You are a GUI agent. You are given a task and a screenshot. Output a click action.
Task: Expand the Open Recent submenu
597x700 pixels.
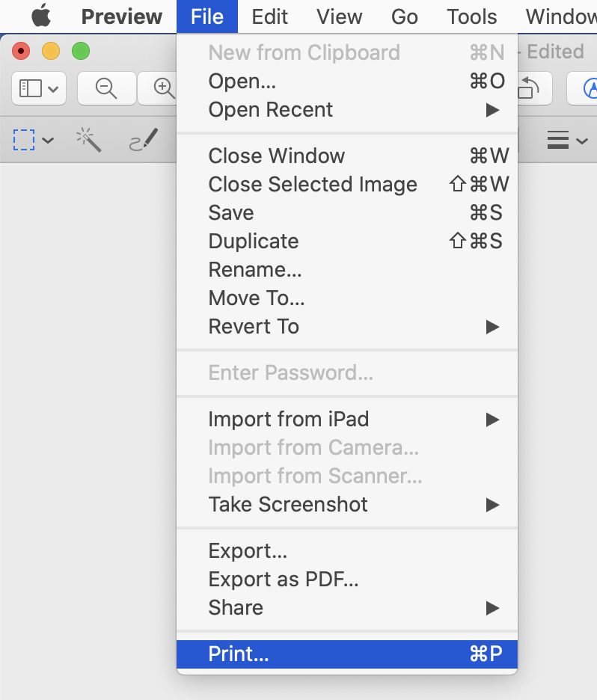[271, 109]
